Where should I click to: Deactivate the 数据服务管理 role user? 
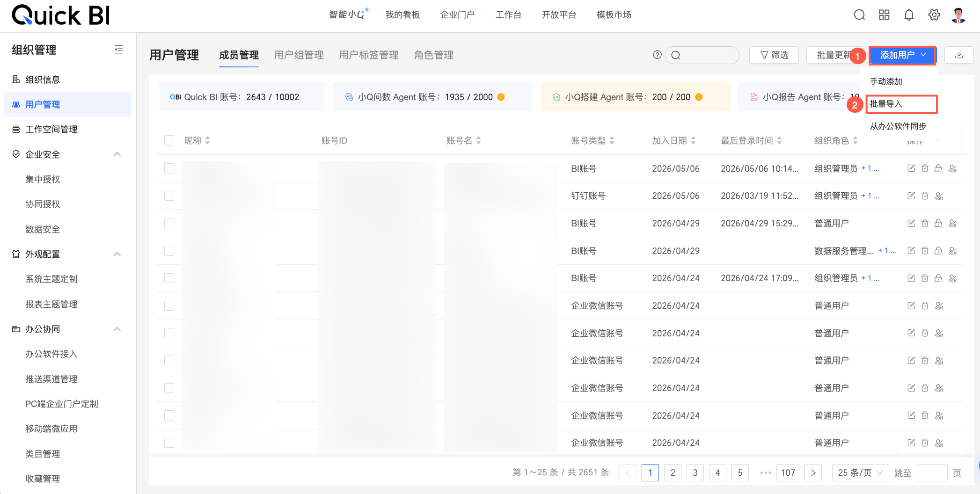point(952,251)
